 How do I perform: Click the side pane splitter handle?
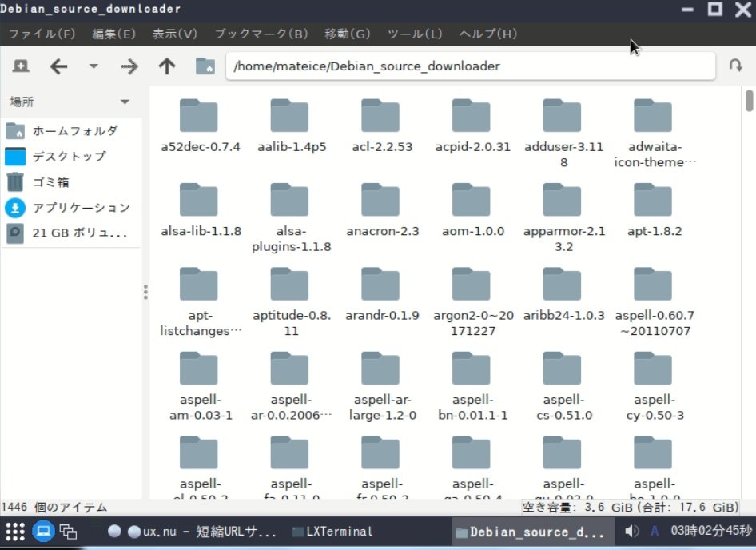coord(145,292)
